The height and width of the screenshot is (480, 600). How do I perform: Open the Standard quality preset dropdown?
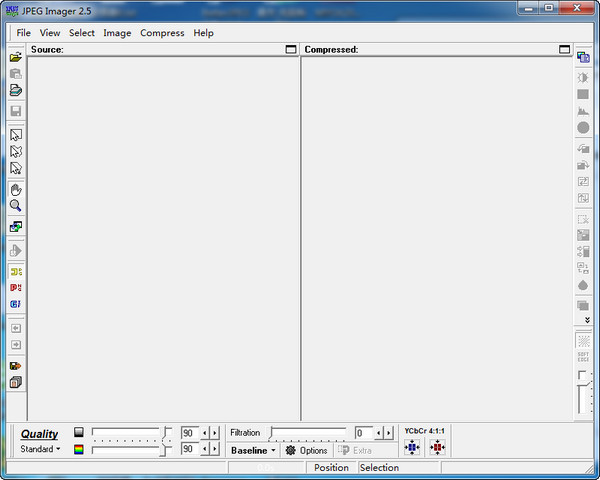[x=41, y=450]
